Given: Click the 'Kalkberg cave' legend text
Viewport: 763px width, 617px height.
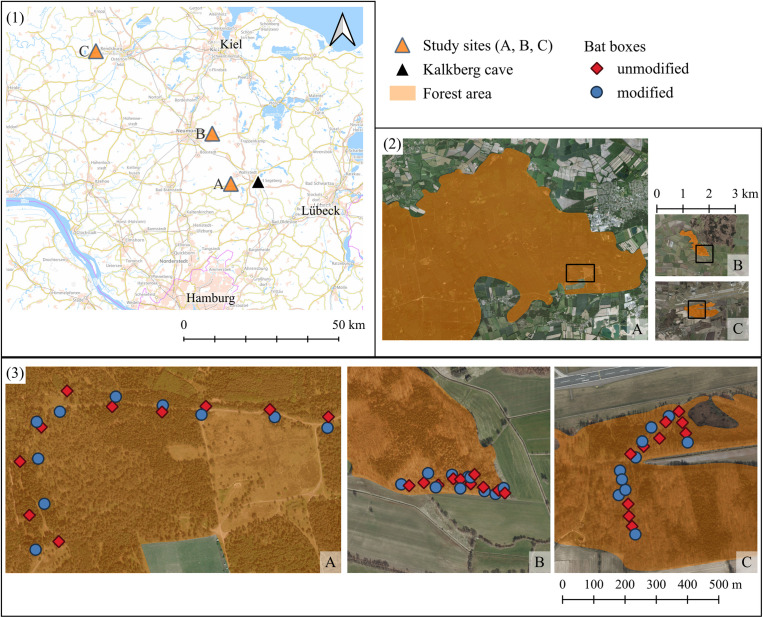Looking at the screenshot, I should coord(468,70).
